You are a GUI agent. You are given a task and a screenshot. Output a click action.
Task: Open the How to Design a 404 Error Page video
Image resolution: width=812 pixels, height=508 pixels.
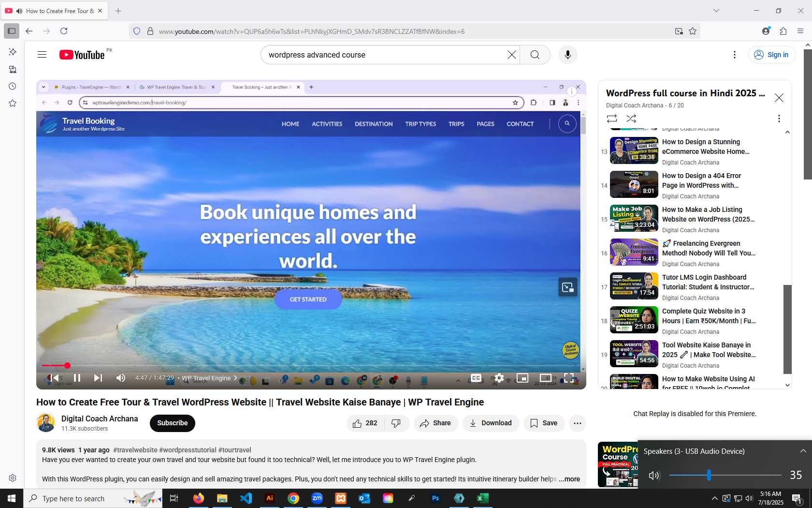(x=701, y=180)
